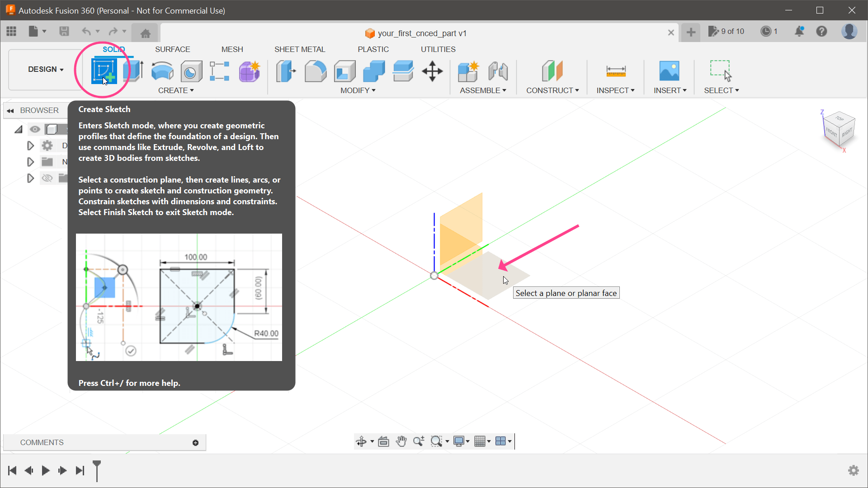Start the Extrude command
868x488 pixels.
(x=133, y=70)
